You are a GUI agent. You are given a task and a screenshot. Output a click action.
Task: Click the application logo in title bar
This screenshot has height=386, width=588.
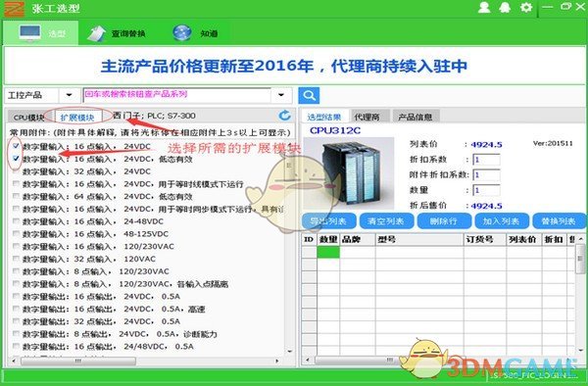coord(14,9)
